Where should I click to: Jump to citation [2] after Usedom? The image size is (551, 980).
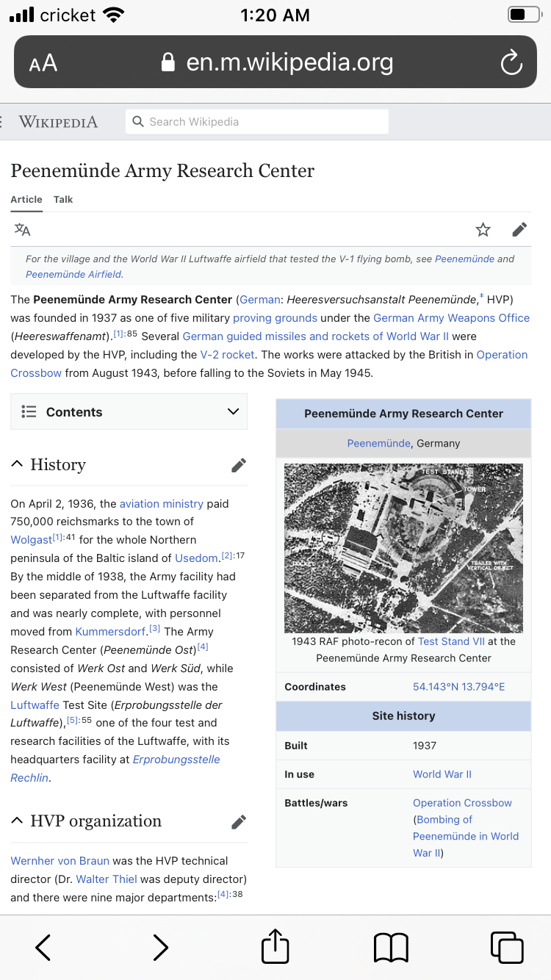(227, 555)
